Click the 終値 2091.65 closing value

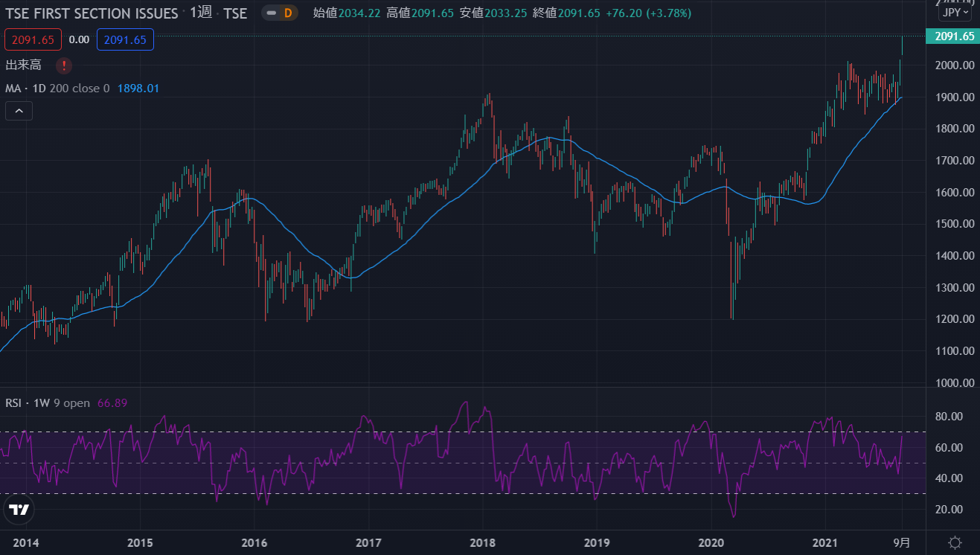click(x=566, y=13)
